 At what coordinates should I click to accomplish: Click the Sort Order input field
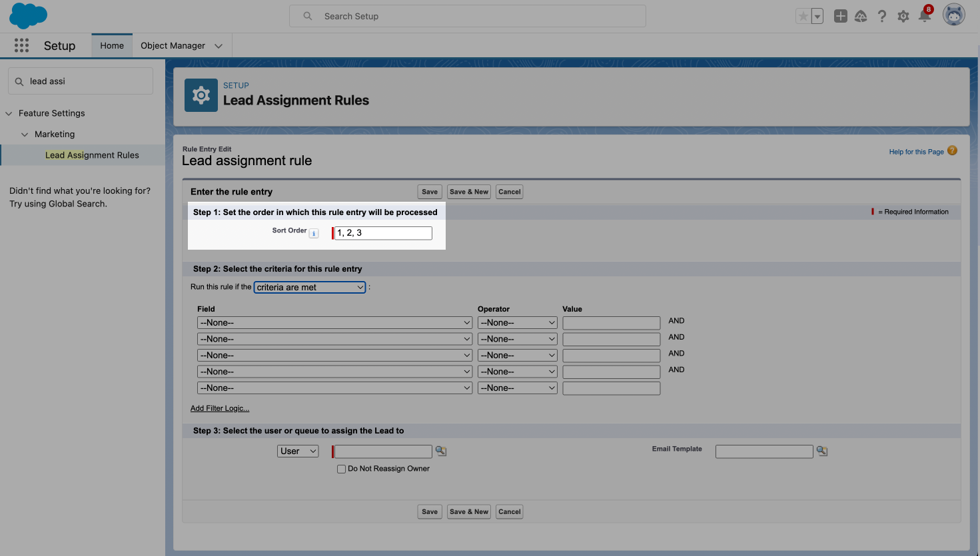(x=383, y=233)
